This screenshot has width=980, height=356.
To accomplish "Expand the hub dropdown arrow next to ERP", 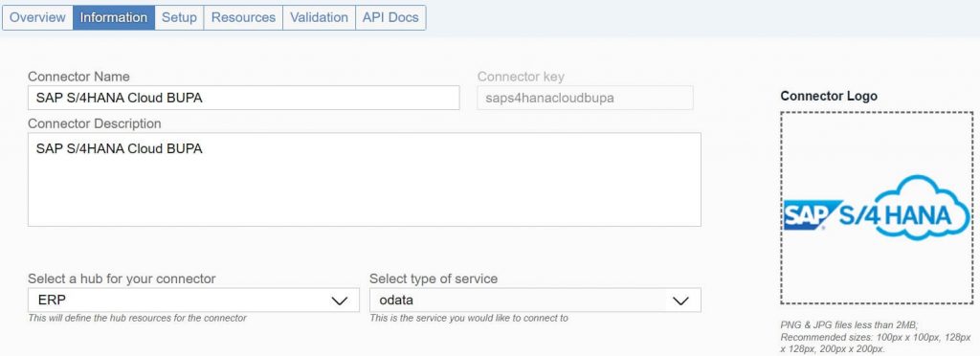I will (x=340, y=300).
